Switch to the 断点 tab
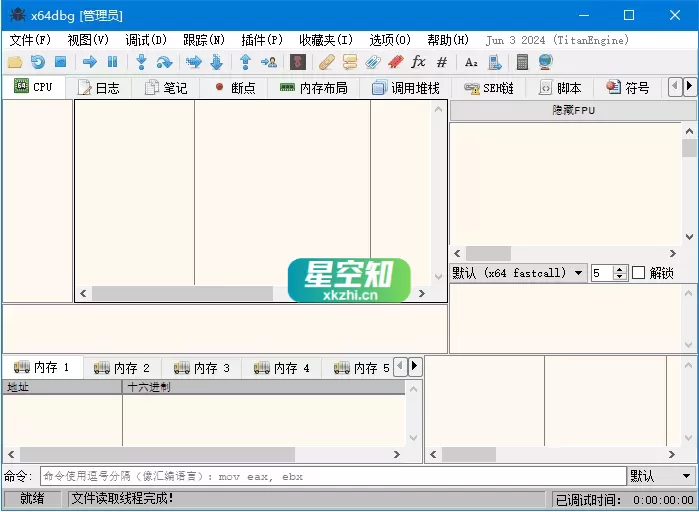Viewport: 699px width, 512px height. (234, 88)
